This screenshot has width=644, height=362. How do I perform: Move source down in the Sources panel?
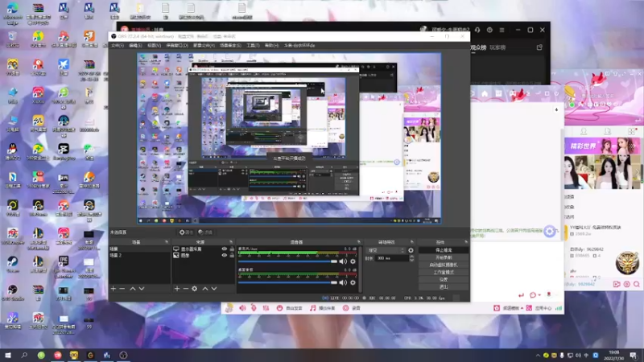pos(214,289)
